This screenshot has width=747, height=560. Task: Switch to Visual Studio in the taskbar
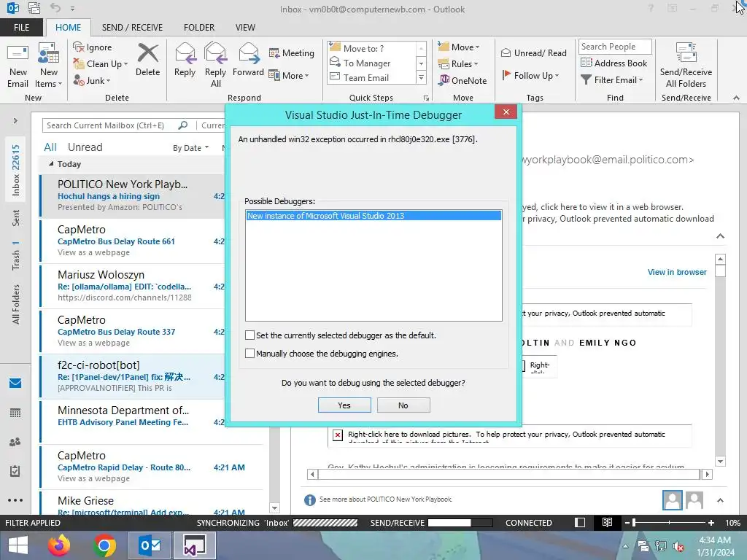(x=194, y=545)
